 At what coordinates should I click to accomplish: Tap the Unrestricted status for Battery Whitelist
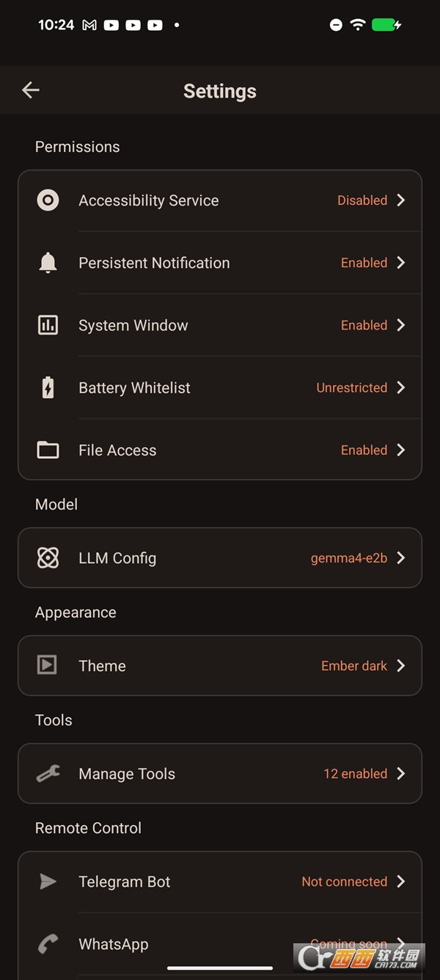[x=351, y=388]
